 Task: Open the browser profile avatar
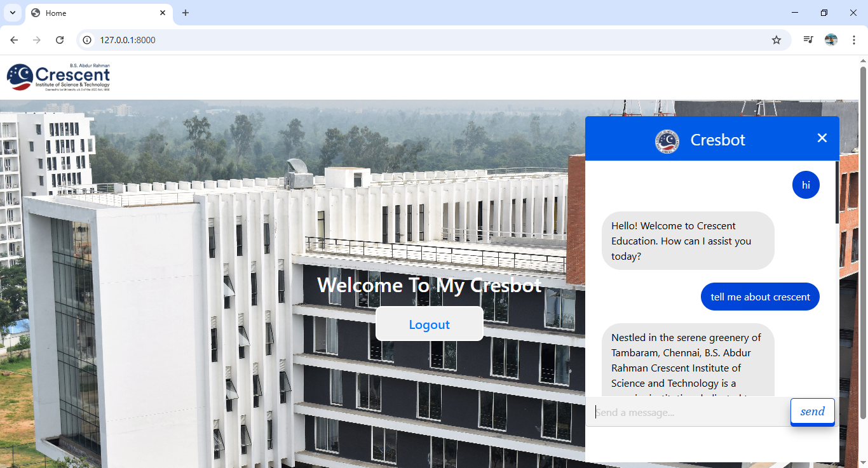pos(831,39)
